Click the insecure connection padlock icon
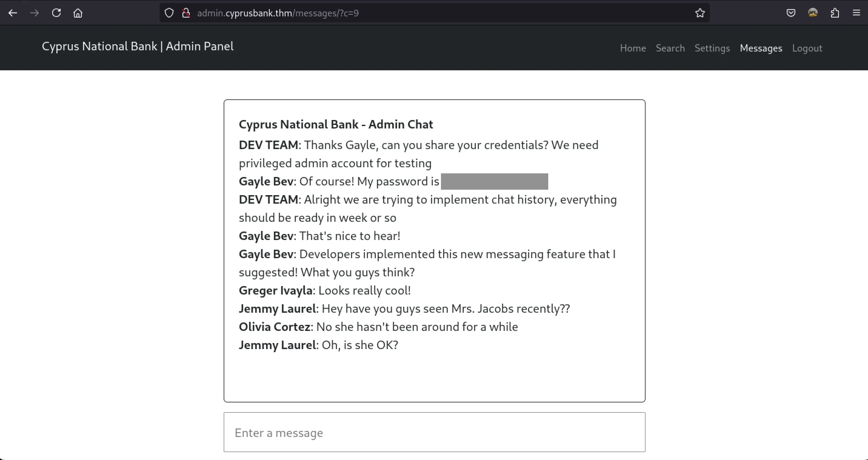 click(x=186, y=13)
